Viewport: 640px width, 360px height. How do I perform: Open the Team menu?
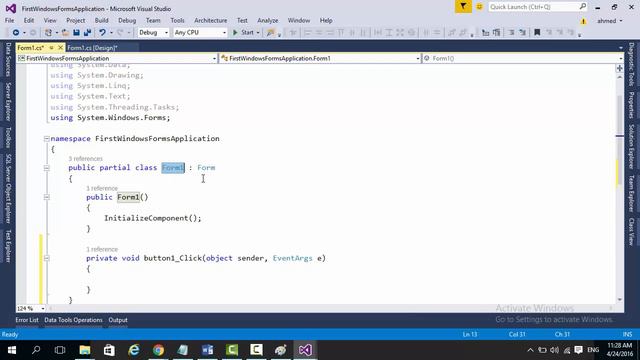click(x=153, y=20)
